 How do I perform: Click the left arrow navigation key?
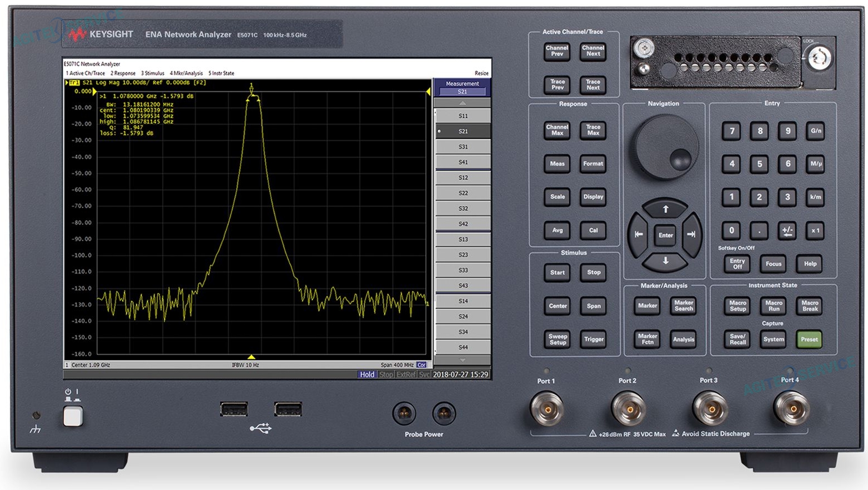[x=639, y=234]
